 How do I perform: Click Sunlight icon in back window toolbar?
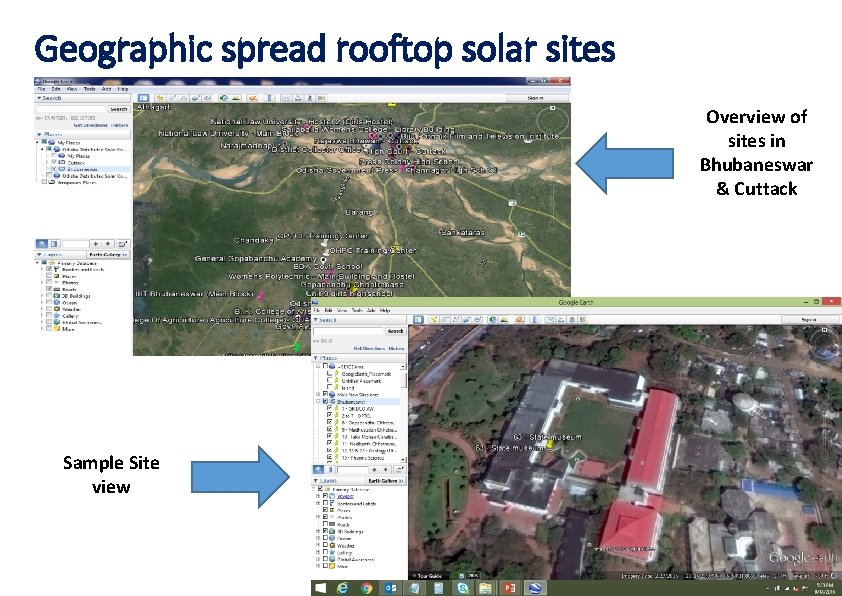[x=236, y=98]
